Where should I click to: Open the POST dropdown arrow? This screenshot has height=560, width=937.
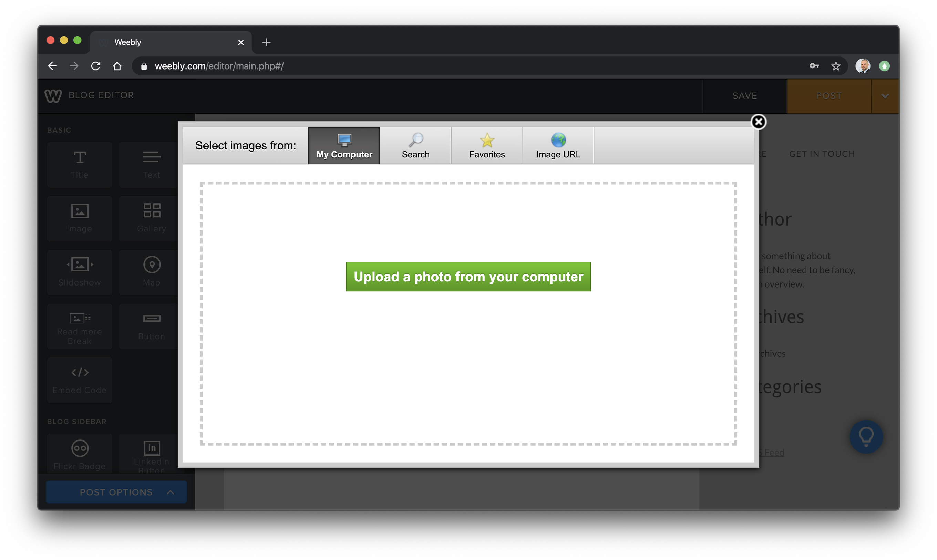885,96
